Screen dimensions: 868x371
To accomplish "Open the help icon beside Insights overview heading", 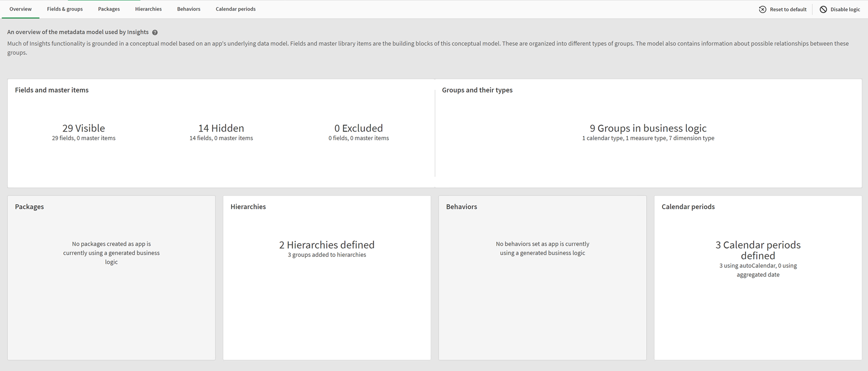I will point(155,32).
